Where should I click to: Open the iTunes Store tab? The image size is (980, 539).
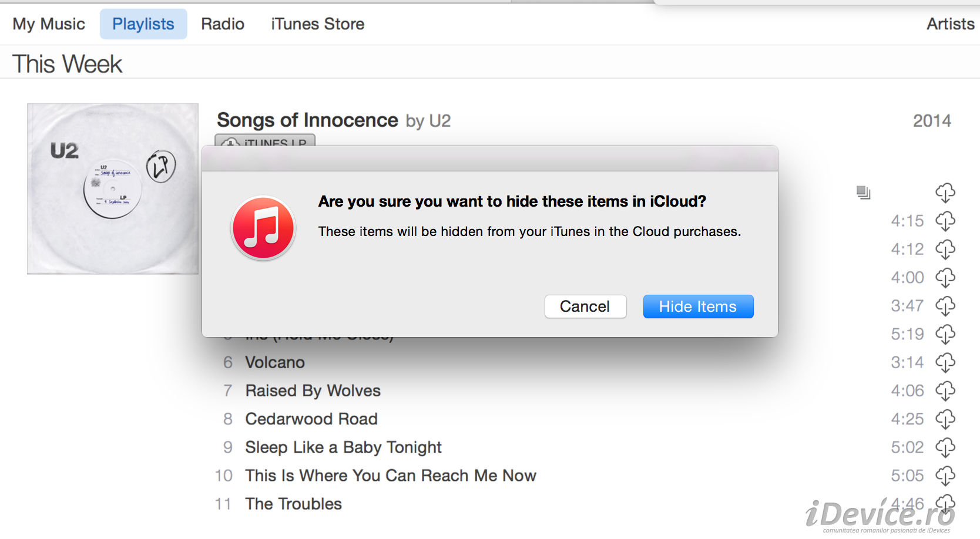click(x=317, y=24)
